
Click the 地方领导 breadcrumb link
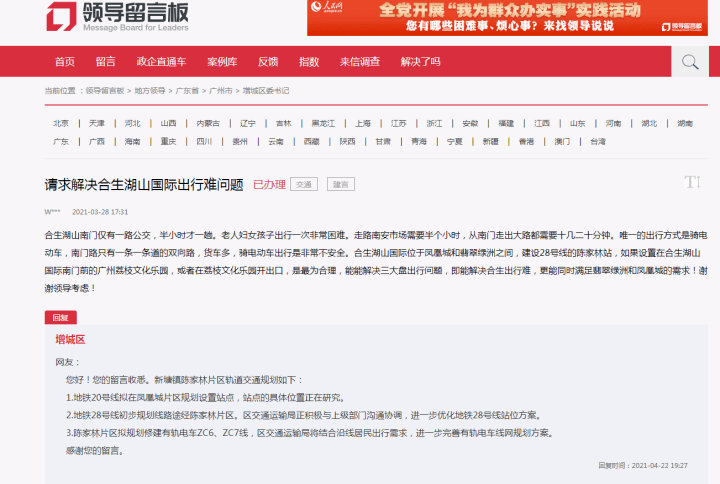click(150, 91)
